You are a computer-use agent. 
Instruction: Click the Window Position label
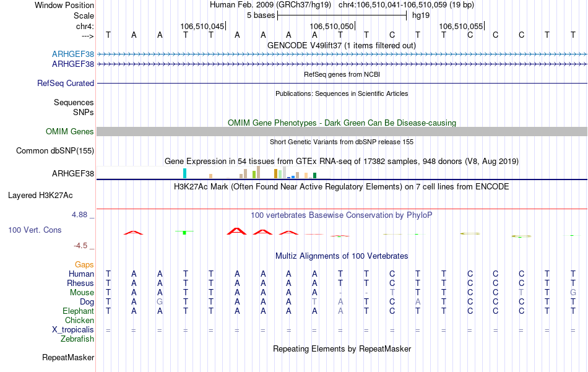click(64, 5)
